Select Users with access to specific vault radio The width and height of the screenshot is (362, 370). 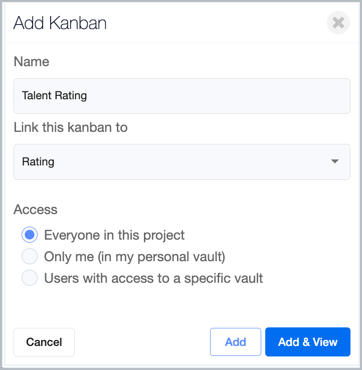click(29, 278)
